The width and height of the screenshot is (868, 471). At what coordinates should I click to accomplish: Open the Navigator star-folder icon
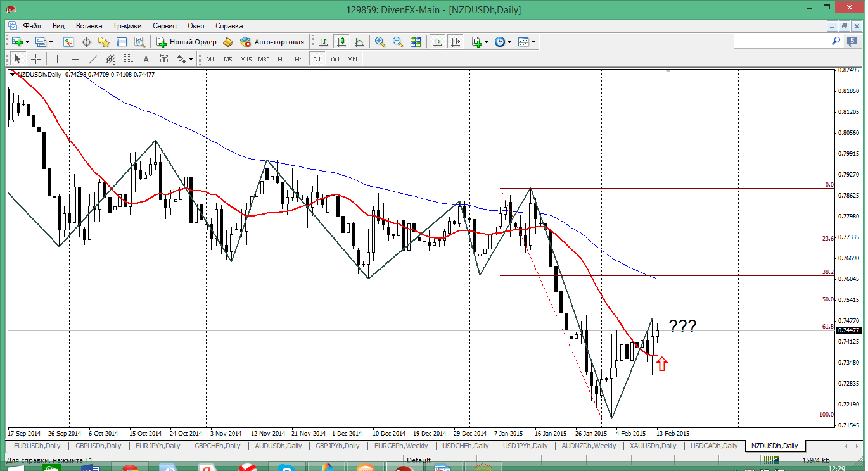click(104, 42)
